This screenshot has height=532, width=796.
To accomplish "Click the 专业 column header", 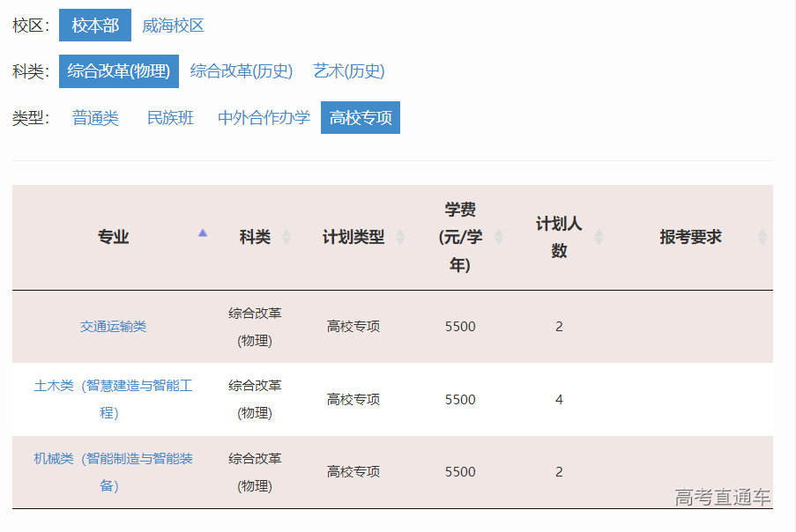I will (113, 236).
